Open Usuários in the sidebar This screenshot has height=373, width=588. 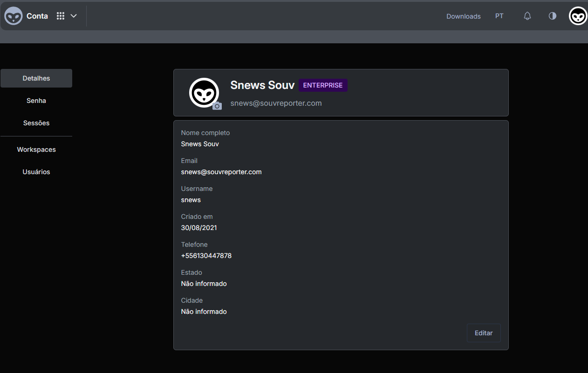(x=36, y=172)
